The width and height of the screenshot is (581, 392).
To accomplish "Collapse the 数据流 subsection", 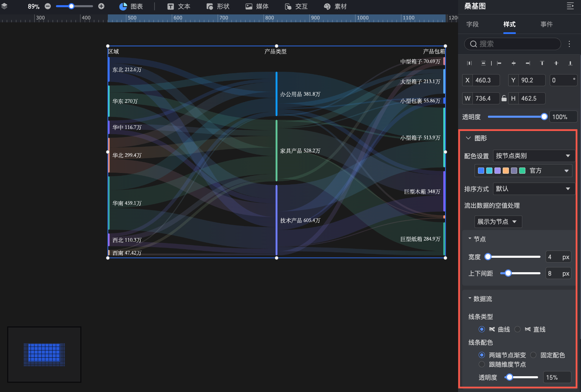I will coord(470,298).
